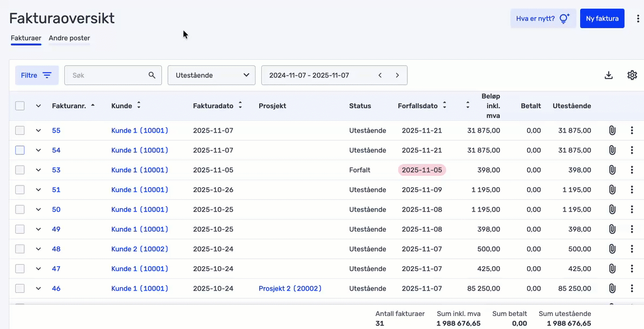
Task: Go to previous date period arrow
Action: [380, 75]
